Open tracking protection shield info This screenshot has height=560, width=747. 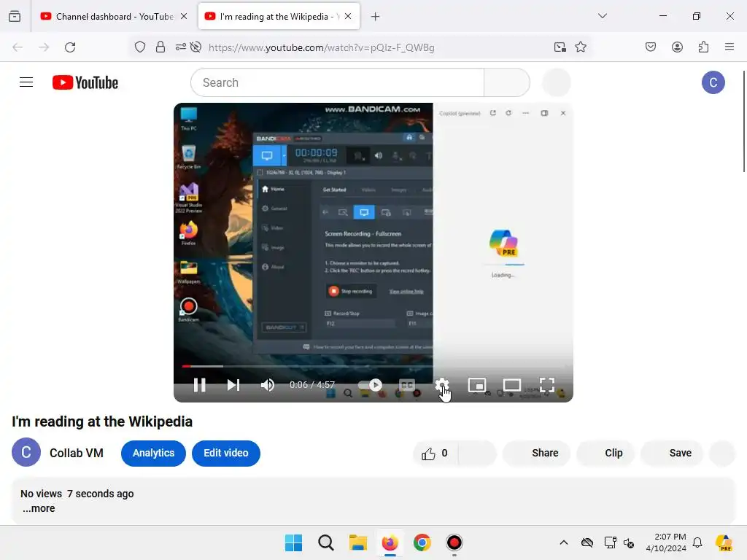139,47
